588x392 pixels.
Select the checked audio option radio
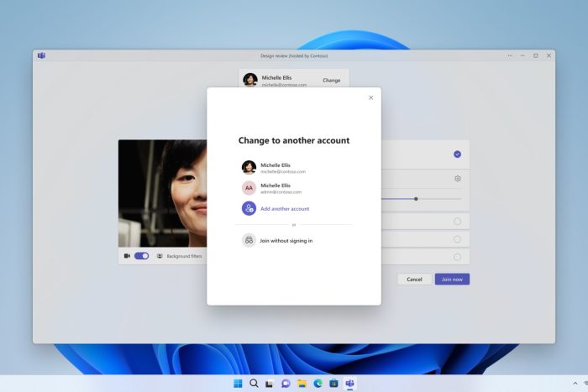pos(457,154)
